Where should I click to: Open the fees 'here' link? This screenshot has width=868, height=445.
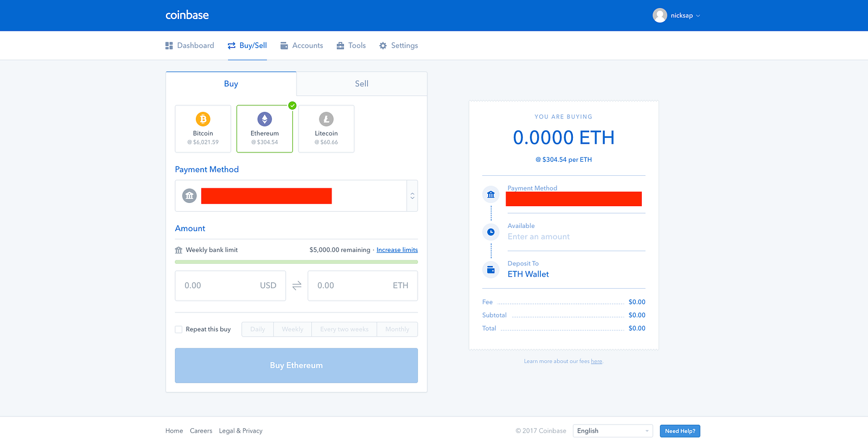[596, 361]
